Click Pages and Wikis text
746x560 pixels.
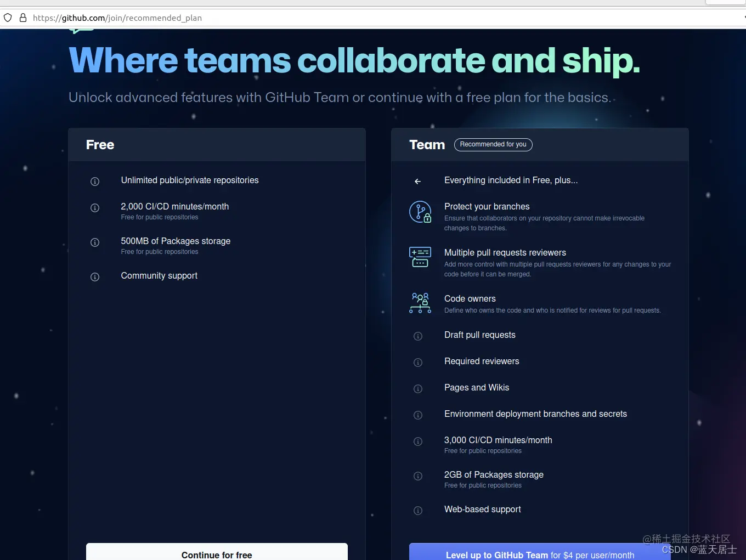(477, 388)
